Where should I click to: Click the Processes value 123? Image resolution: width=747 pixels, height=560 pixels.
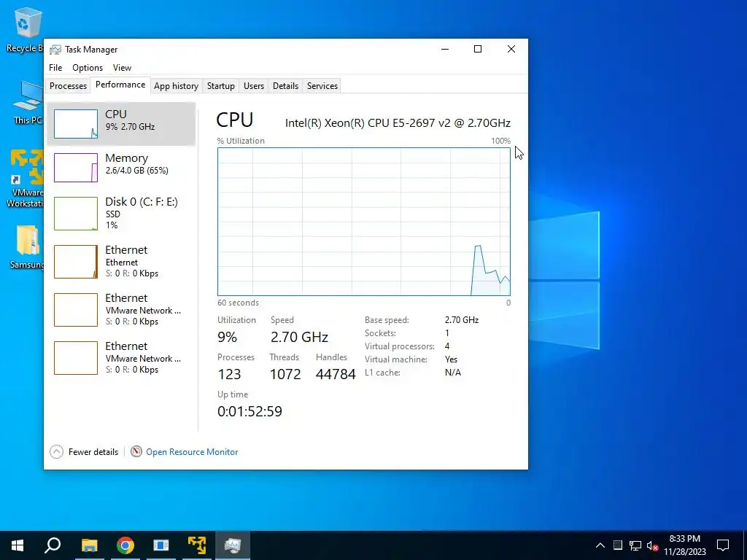click(x=229, y=374)
